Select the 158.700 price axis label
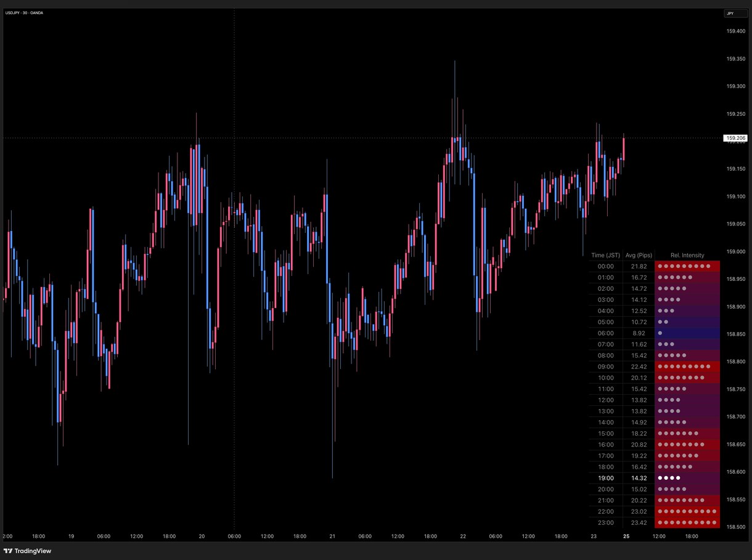The width and height of the screenshot is (752, 560). [x=736, y=417]
